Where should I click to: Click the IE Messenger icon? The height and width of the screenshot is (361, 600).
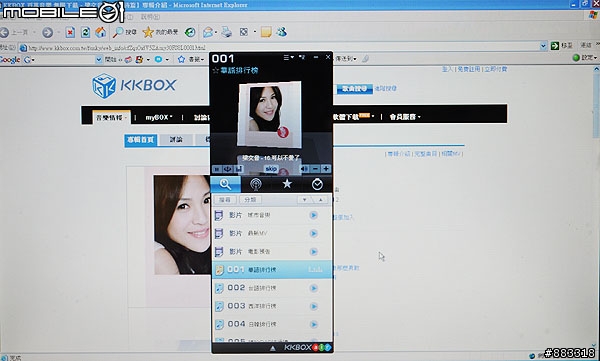point(282,32)
